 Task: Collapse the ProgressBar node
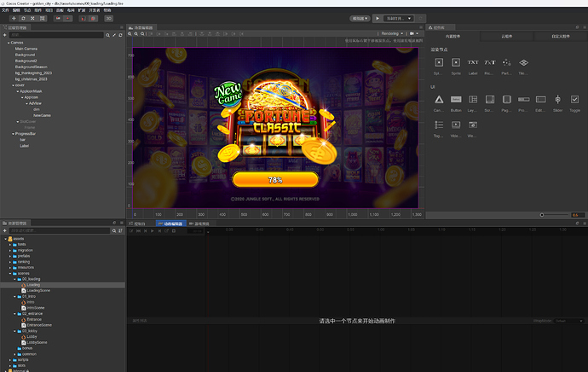(x=13, y=134)
